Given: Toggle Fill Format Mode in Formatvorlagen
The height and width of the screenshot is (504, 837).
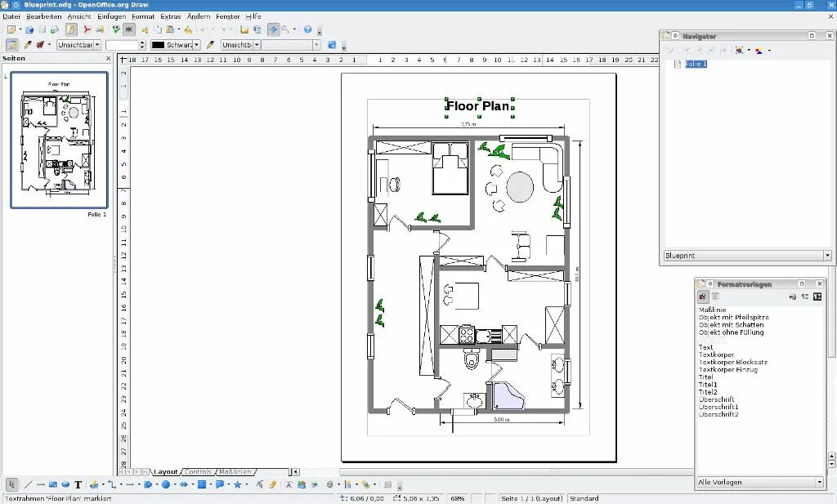Looking at the screenshot, I should click(792, 297).
